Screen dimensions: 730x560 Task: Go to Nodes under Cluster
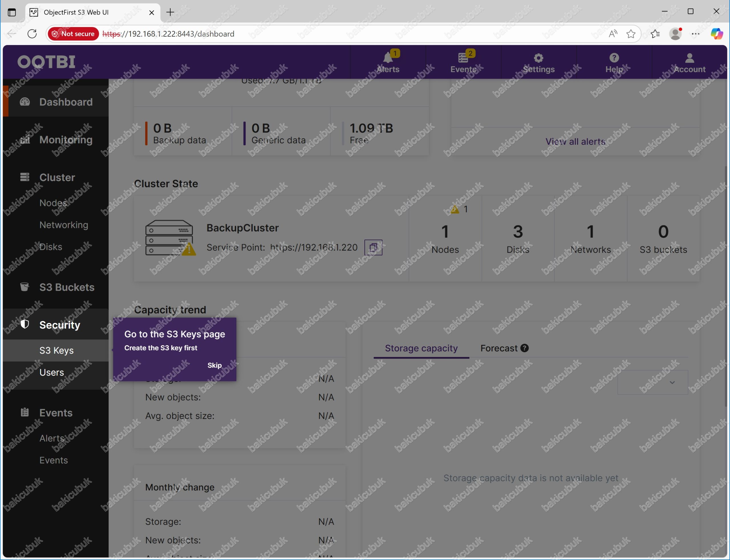coord(53,203)
